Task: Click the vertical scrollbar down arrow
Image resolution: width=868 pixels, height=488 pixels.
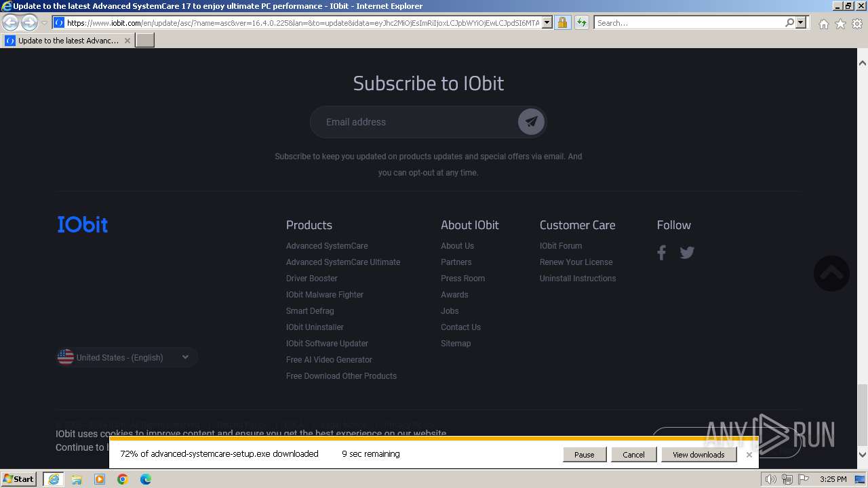Action: (862, 454)
